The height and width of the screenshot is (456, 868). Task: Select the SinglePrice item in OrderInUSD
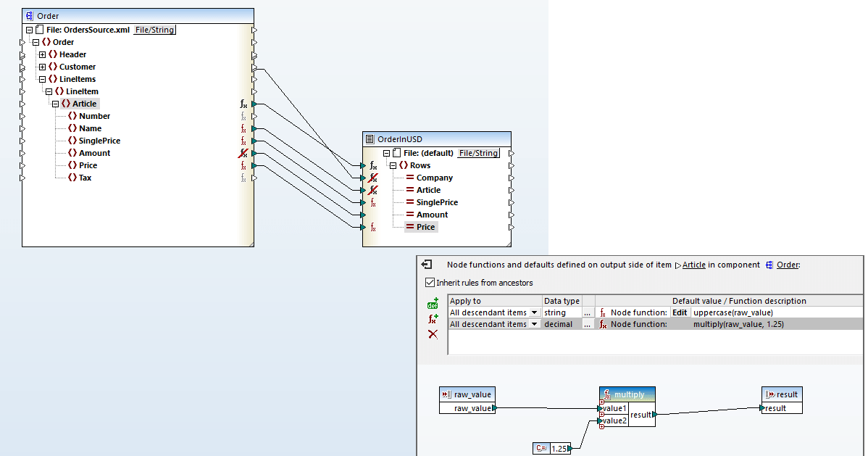pos(437,202)
